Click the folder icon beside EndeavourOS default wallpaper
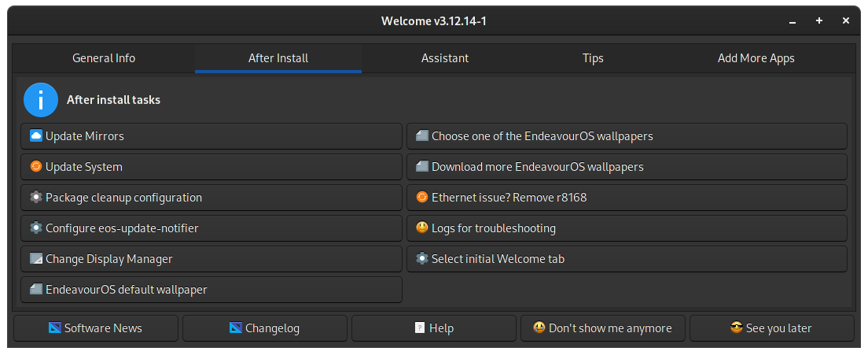868x355 pixels. (36, 289)
